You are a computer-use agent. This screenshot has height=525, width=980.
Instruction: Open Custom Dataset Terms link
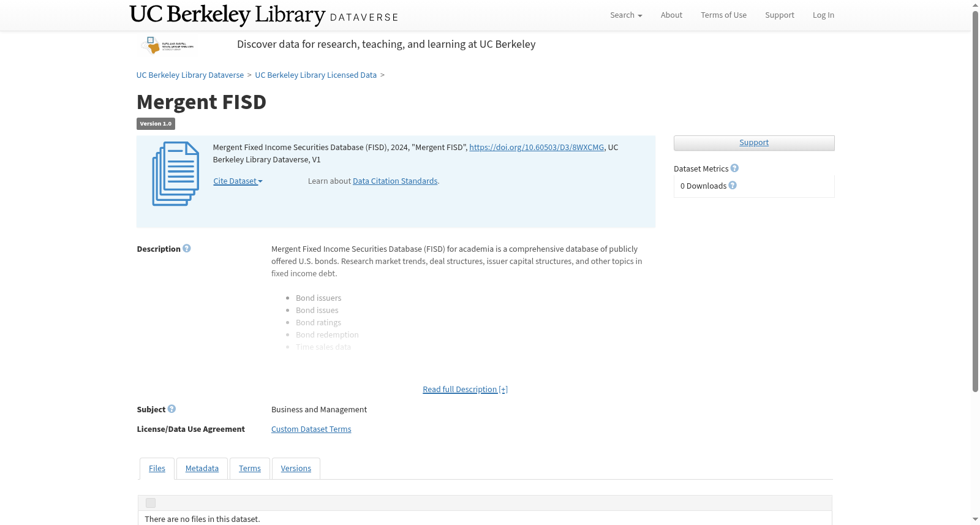311,429
